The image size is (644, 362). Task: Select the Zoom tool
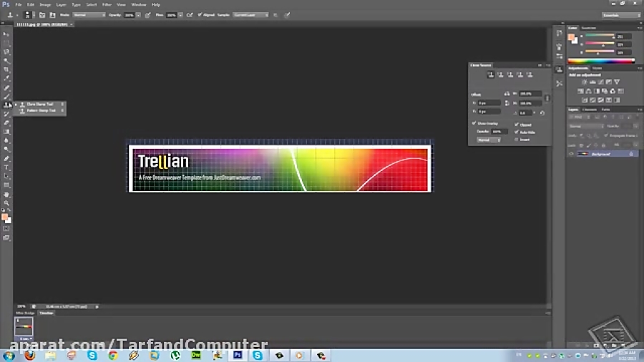[6, 203]
